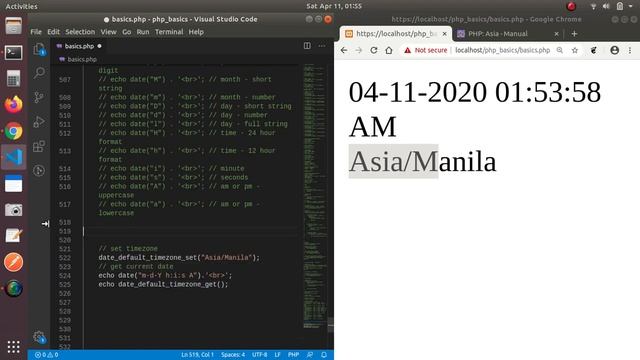Screen dimensions: 640x360
Task: Open the Edit menu in VS Code
Action: pyautogui.click(x=53, y=32)
